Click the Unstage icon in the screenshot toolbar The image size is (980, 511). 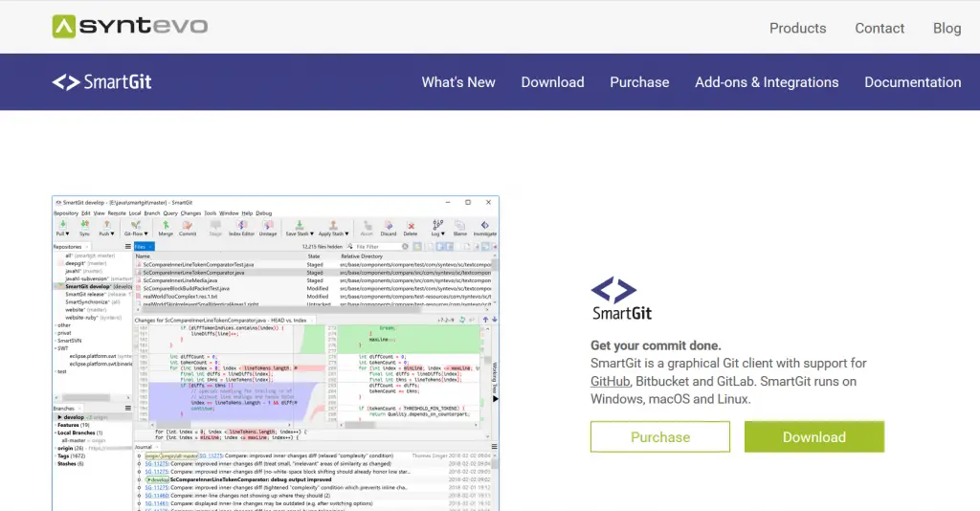(268, 228)
